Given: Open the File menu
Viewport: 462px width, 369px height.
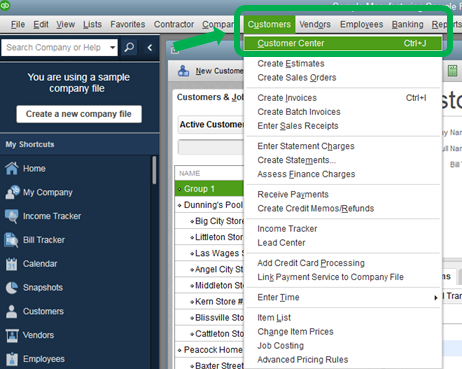Looking at the screenshot, I should 18,24.
